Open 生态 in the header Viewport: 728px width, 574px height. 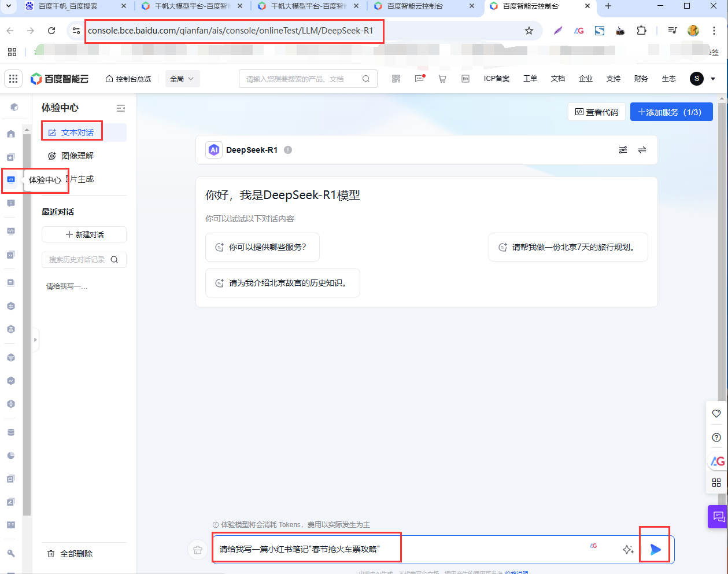pos(669,79)
